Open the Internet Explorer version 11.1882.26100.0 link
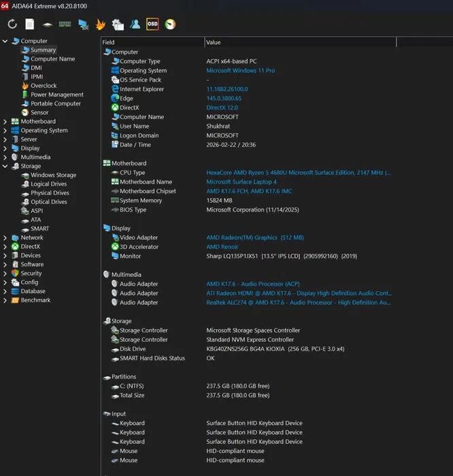The image size is (453, 476). click(x=227, y=89)
